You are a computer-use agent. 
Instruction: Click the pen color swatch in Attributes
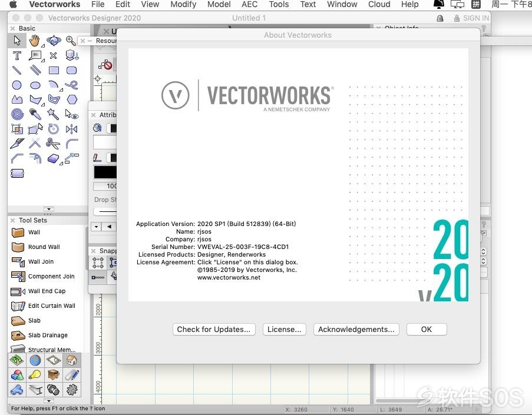(x=113, y=158)
